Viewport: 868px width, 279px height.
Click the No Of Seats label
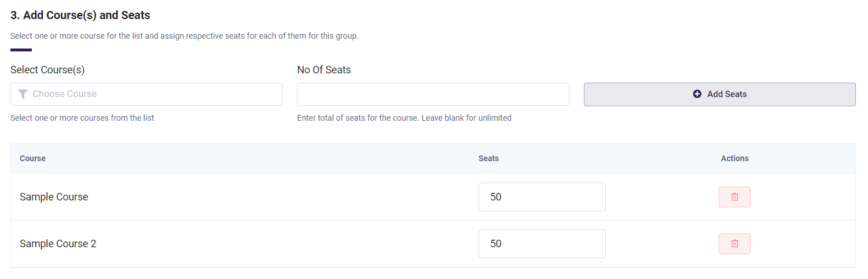[x=324, y=70]
